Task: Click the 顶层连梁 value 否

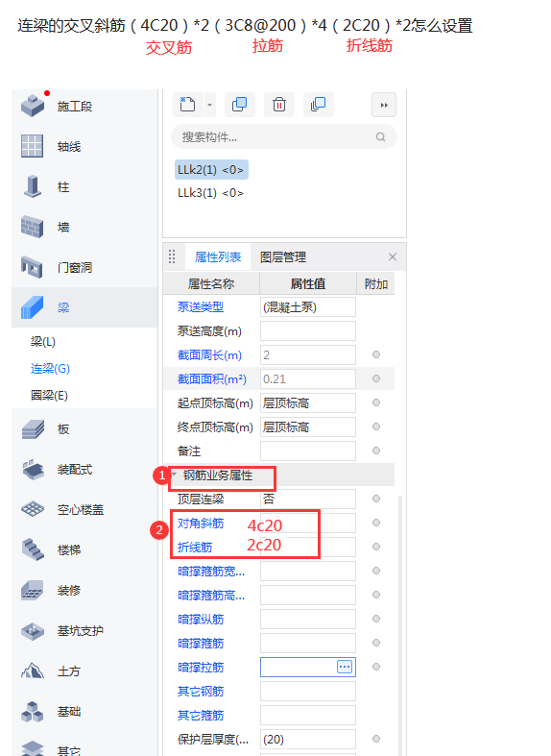Action: [x=308, y=499]
